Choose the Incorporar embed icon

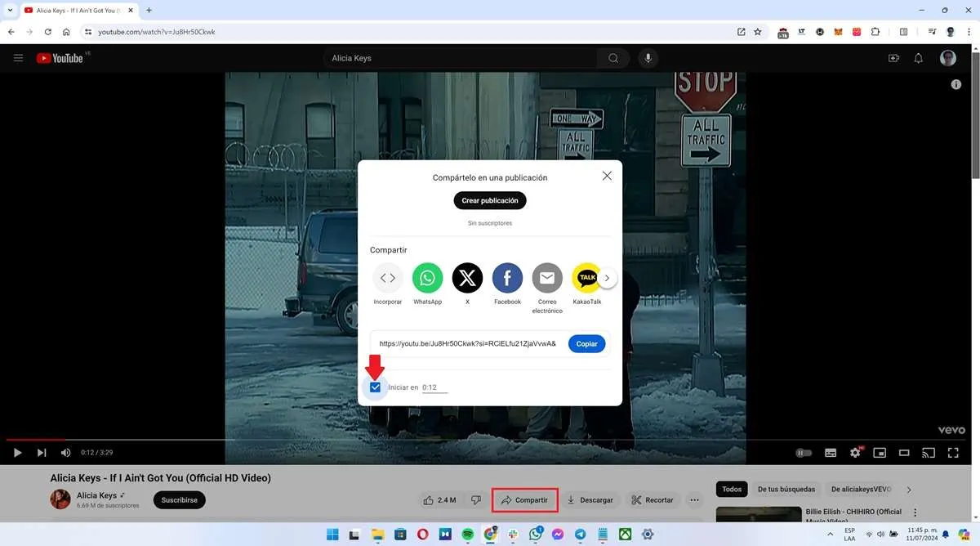pos(388,278)
